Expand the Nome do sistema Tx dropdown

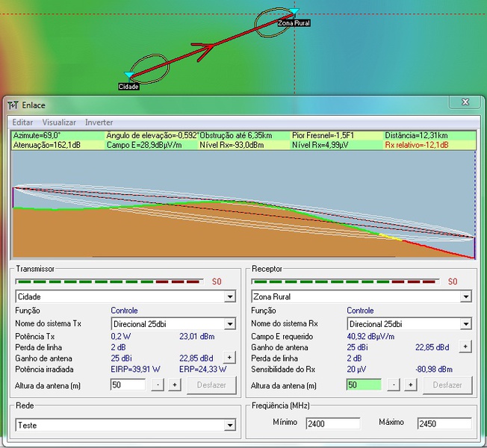[230, 324]
